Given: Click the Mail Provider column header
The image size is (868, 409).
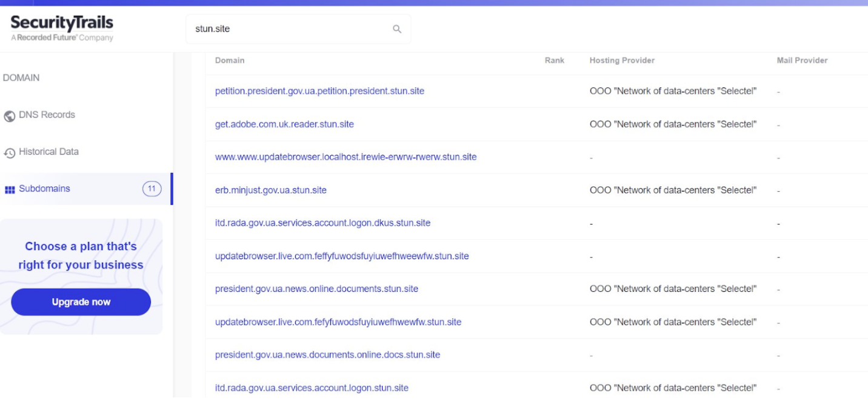Looking at the screenshot, I should click(x=802, y=60).
